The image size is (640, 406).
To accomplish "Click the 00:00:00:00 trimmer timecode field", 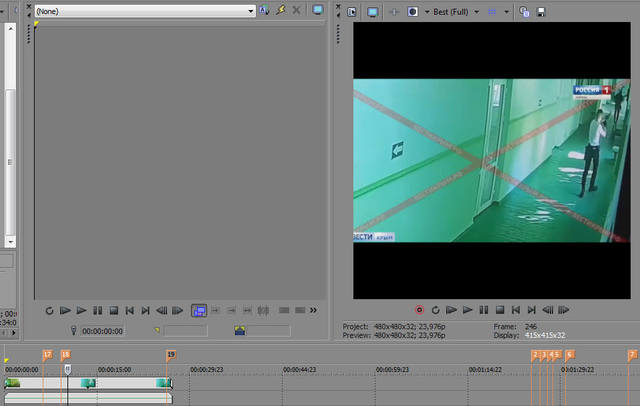I will coord(102,331).
